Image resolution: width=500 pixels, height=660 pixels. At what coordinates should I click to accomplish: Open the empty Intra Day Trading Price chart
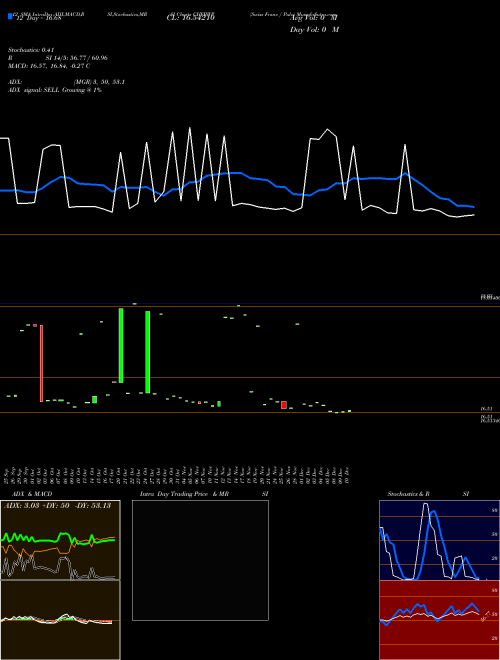click(x=200, y=560)
